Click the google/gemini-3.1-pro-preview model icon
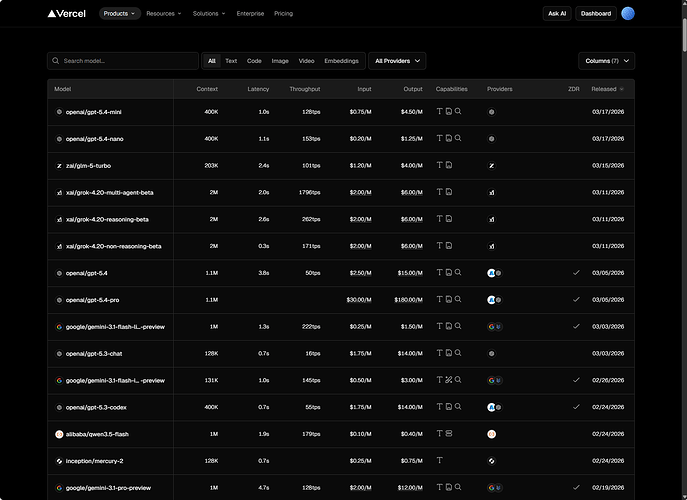Image resolution: width=687 pixels, height=500 pixels. [59, 488]
